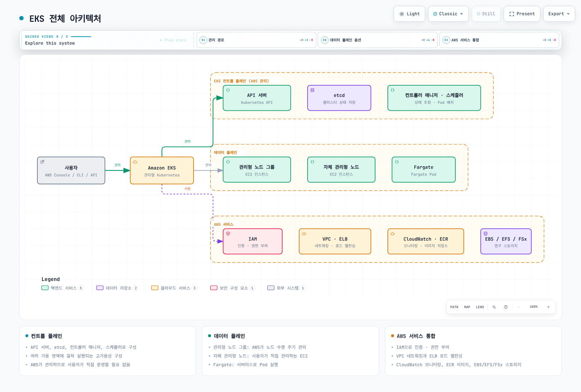Select the AWS 서비스 통합 guided view tab
The height and width of the screenshot is (392, 581).
click(x=499, y=40)
